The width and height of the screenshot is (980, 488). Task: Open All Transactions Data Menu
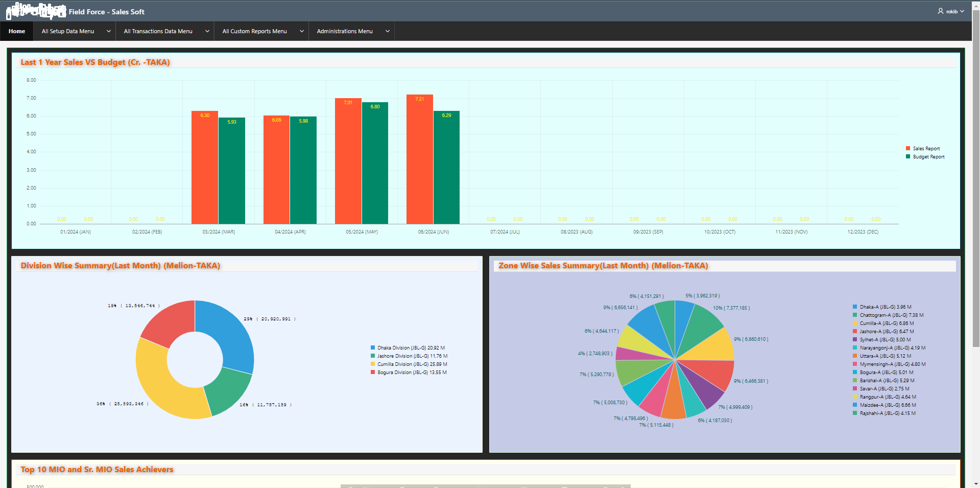(158, 31)
